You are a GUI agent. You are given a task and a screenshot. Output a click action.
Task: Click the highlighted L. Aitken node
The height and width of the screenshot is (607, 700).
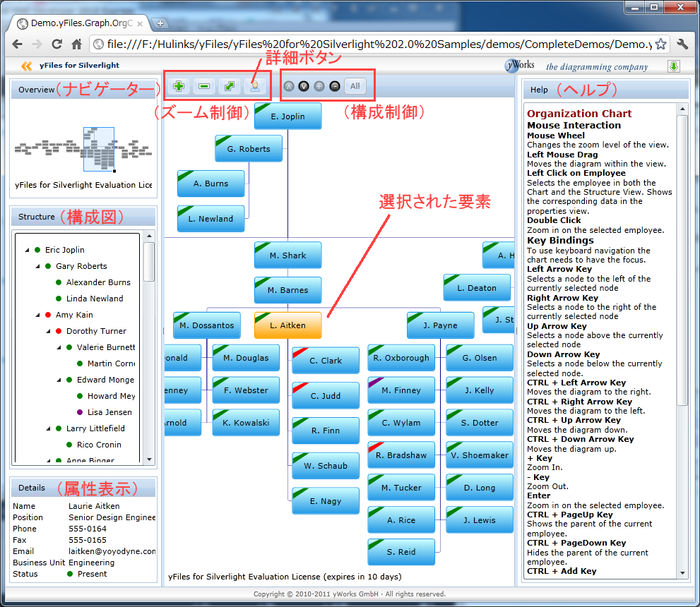click(x=288, y=325)
